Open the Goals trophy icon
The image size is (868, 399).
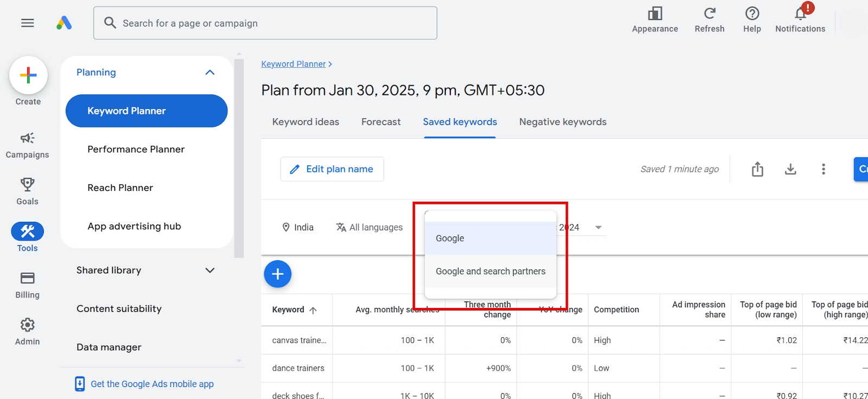[27, 185]
